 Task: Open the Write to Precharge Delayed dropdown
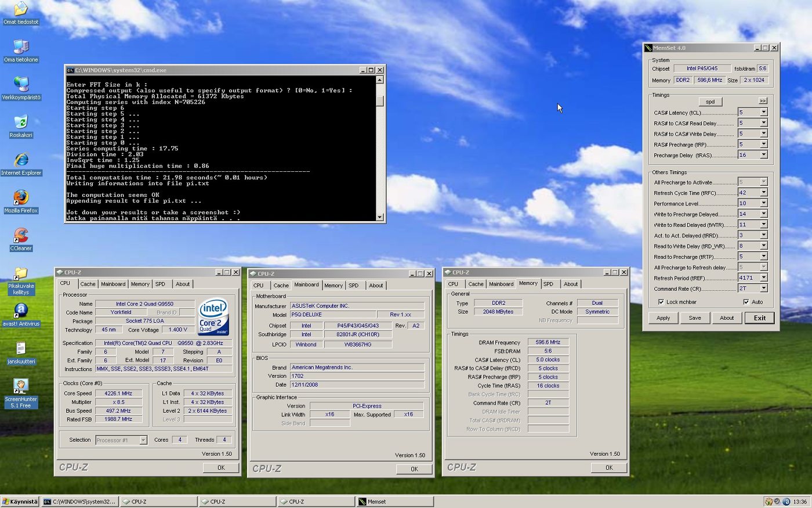(763, 214)
